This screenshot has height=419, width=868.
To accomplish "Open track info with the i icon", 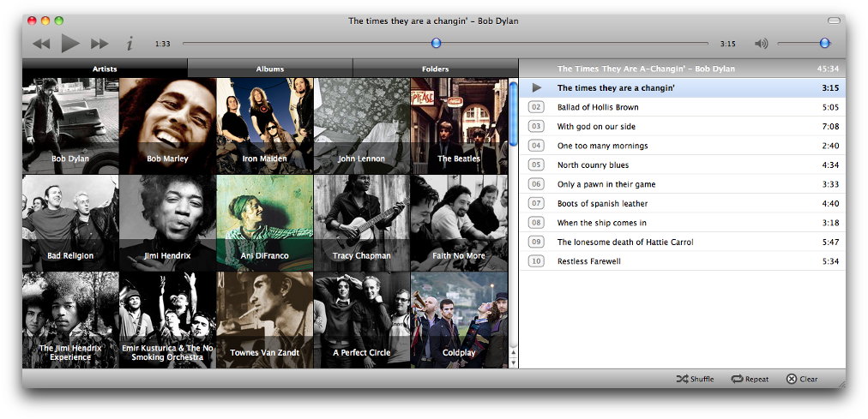I will tap(130, 44).
